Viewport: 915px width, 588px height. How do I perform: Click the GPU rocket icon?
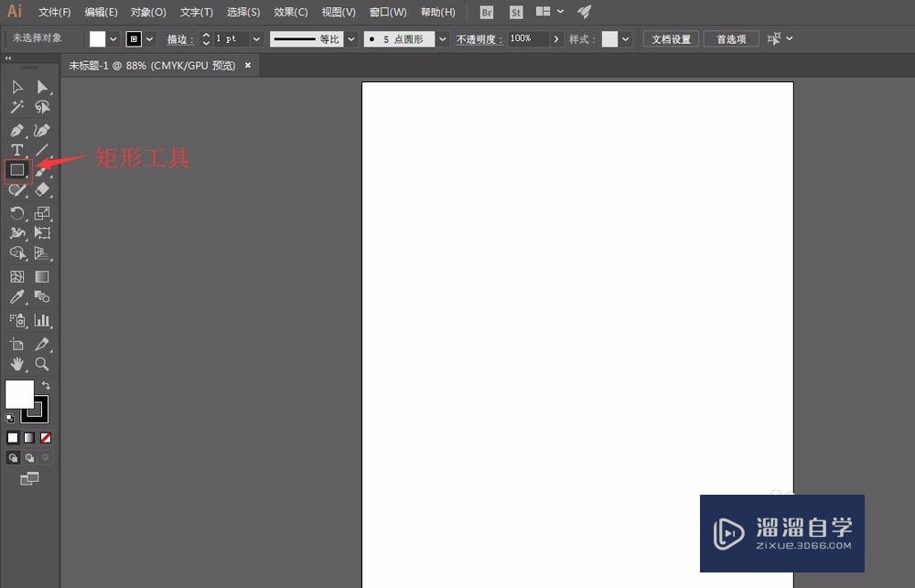[x=584, y=11]
